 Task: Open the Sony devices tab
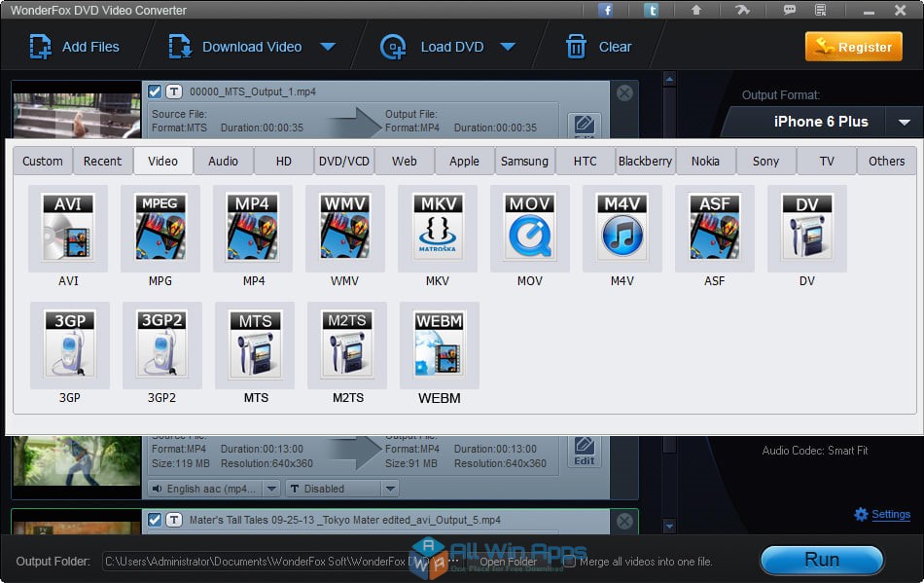(765, 161)
